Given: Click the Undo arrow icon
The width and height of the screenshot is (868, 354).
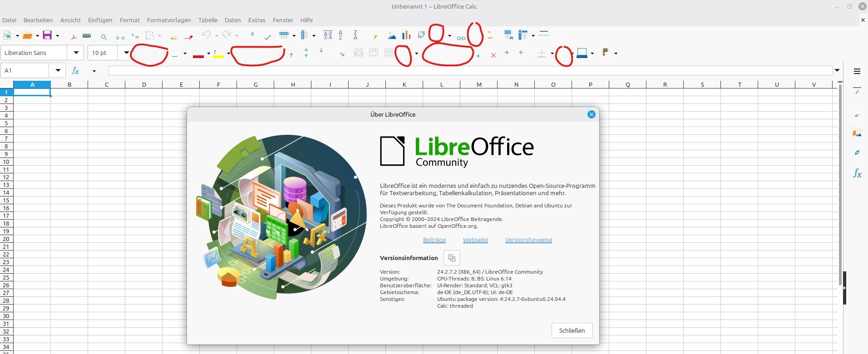Looking at the screenshot, I should 207,35.
